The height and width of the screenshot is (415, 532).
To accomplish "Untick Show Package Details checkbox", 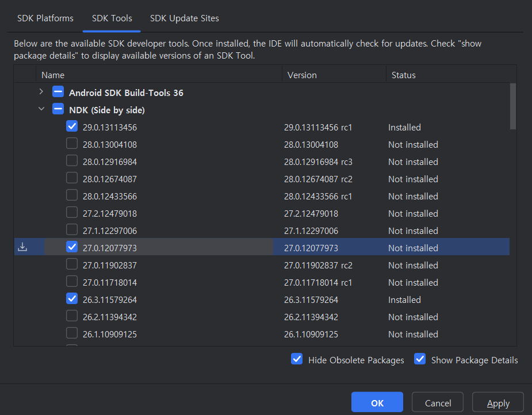I will 420,359.
